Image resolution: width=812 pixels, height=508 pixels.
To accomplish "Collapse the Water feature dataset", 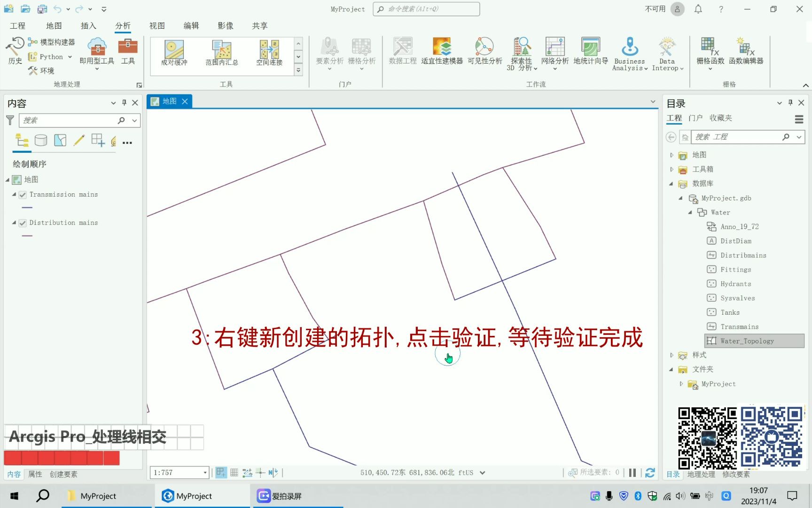I will (x=689, y=212).
